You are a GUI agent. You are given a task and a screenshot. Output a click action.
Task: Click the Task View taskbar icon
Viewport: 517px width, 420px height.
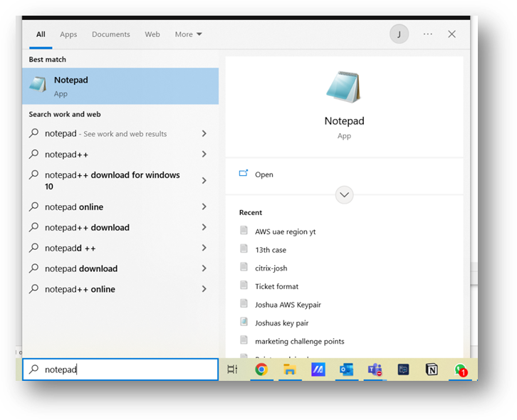(232, 369)
